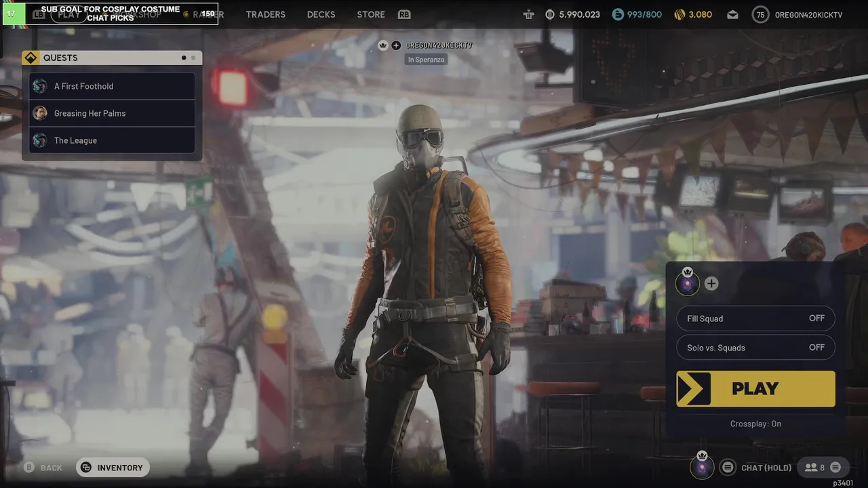Viewport: 868px width, 488px height.
Task: Open the quest A First Foothold
Action: [x=113, y=86]
